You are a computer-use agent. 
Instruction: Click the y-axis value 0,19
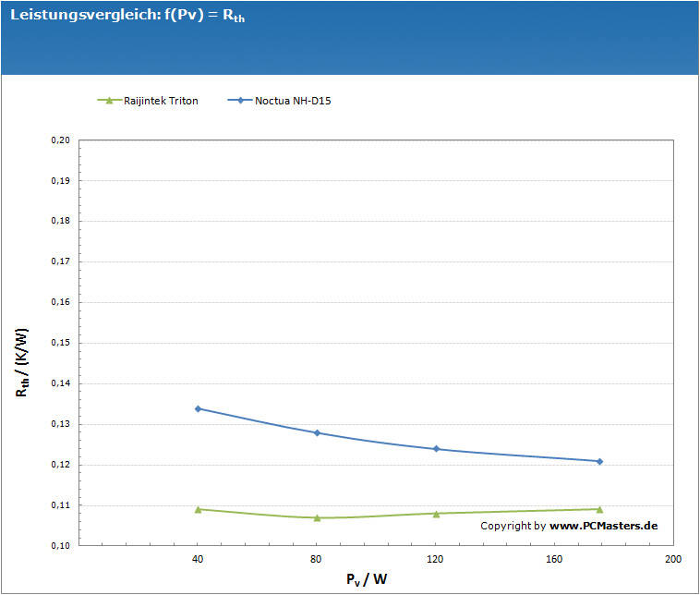click(x=61, y=181)
